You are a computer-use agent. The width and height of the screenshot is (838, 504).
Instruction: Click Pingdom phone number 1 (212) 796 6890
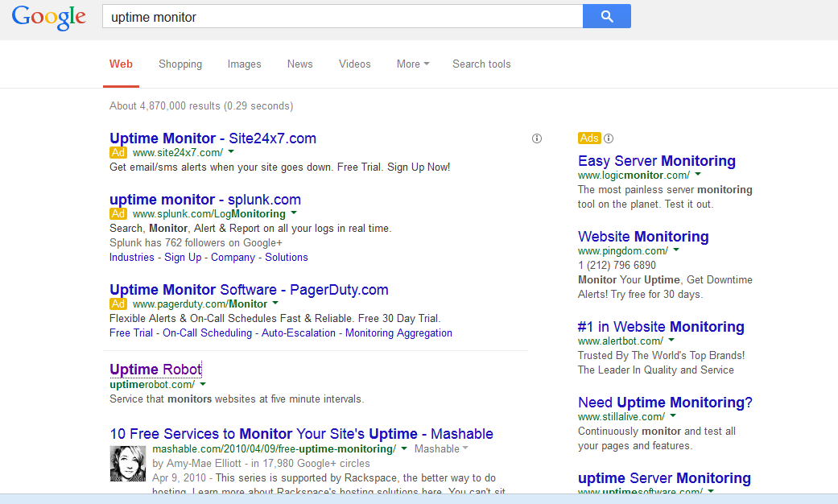click(x=617, y=265)
